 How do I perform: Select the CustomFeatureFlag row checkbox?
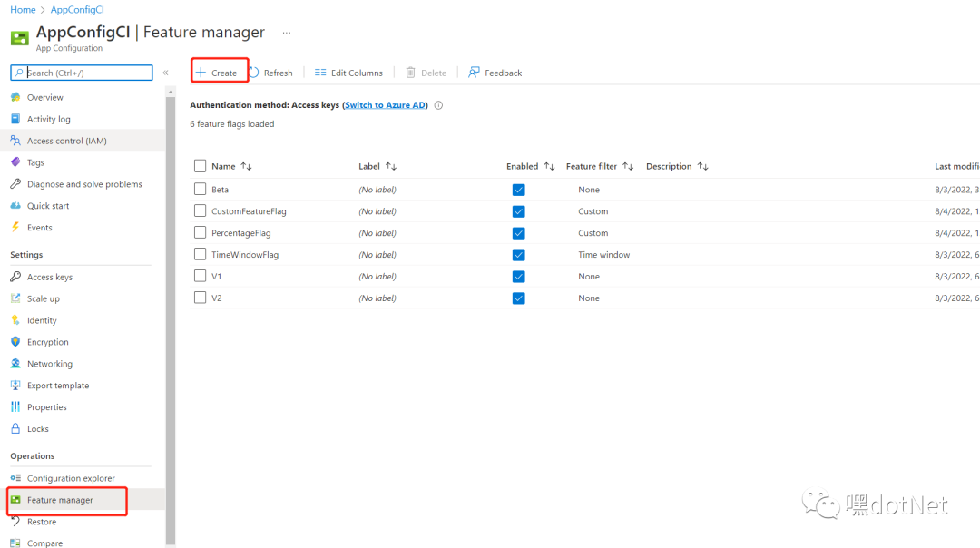[200, 210]
